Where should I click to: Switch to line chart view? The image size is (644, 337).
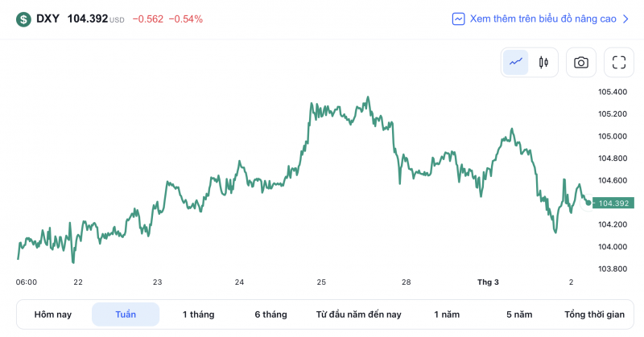(x=516, y=62)
